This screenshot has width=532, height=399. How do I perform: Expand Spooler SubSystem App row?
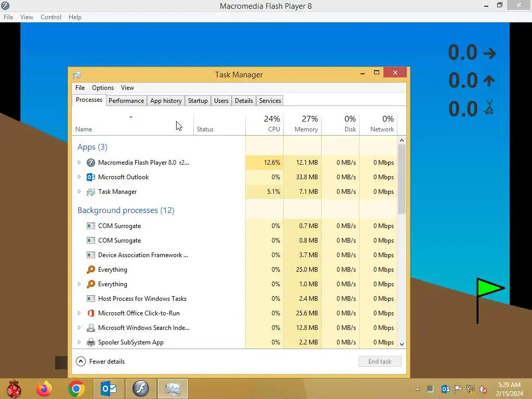point(79,342)
